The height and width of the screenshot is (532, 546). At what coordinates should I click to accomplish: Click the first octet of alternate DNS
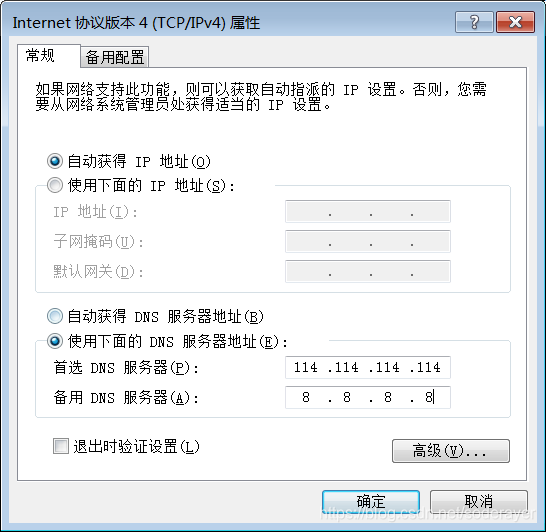point(306,397)
